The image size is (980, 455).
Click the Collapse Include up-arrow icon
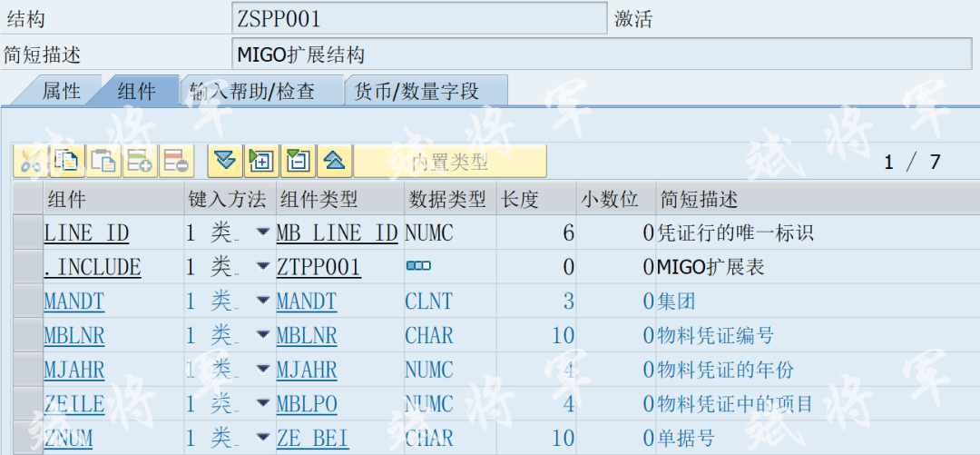click(334, 162)
